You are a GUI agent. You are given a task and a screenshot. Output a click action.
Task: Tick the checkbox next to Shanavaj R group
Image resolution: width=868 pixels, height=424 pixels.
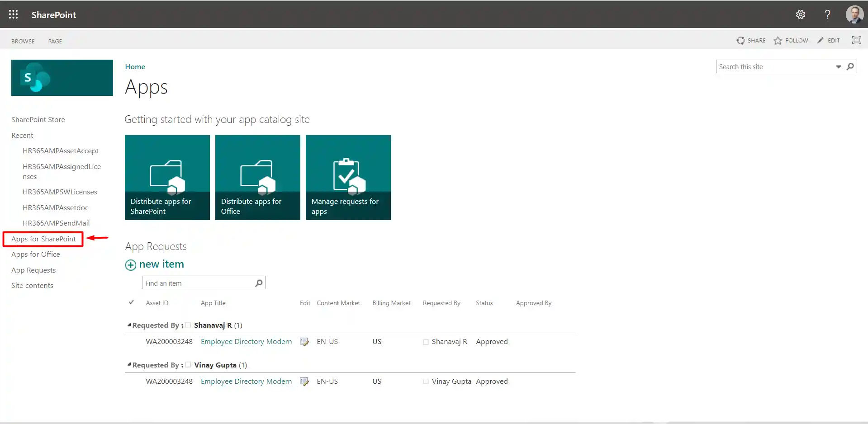[188, 325]
